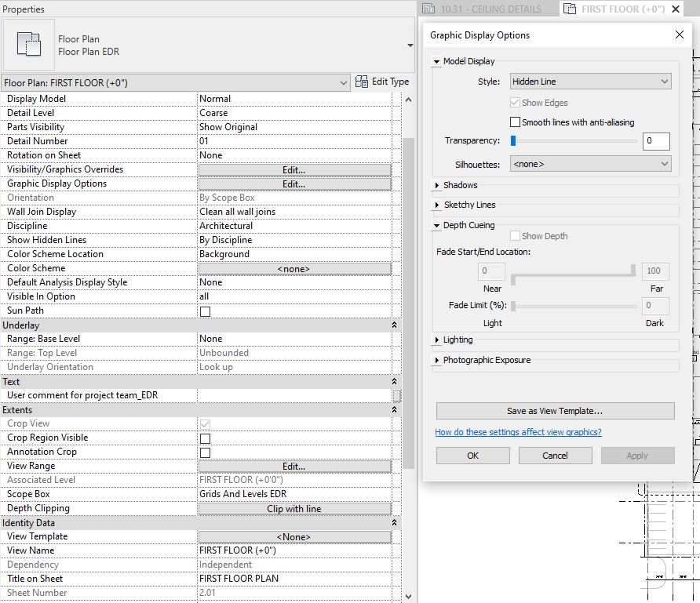Viewport: 700px width, 603px height.
Task: Click the Transparency slider handle
Action: [513, 141]
